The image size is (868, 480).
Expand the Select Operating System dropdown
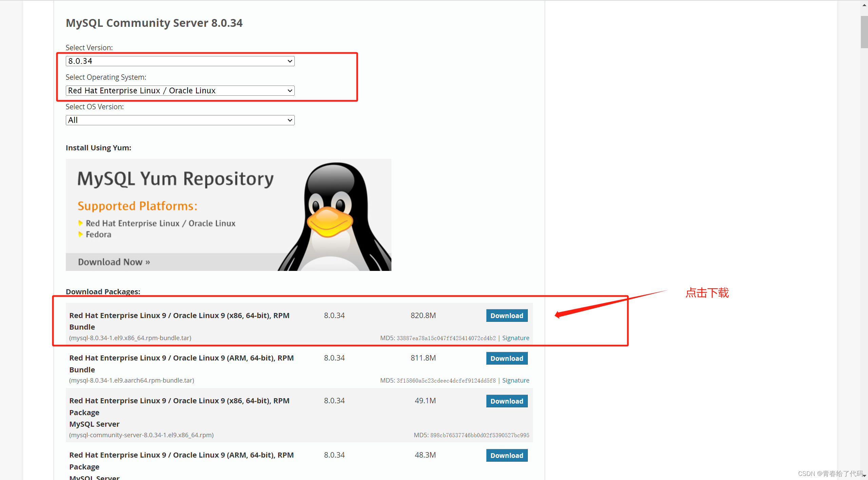[x=180, y=91]
